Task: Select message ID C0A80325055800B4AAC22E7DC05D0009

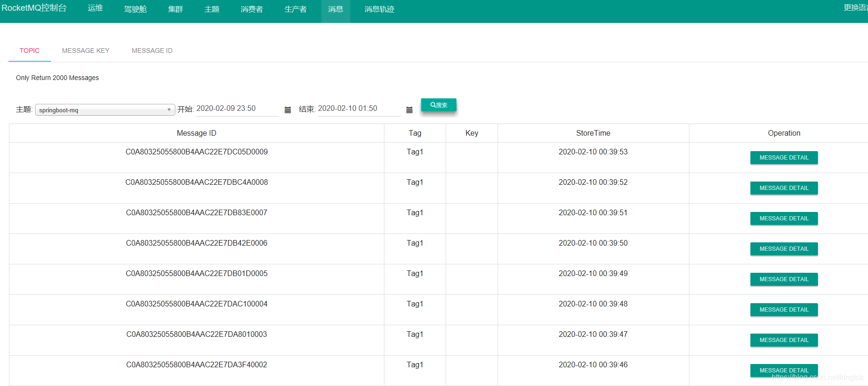Action: [x=196, y=152]
